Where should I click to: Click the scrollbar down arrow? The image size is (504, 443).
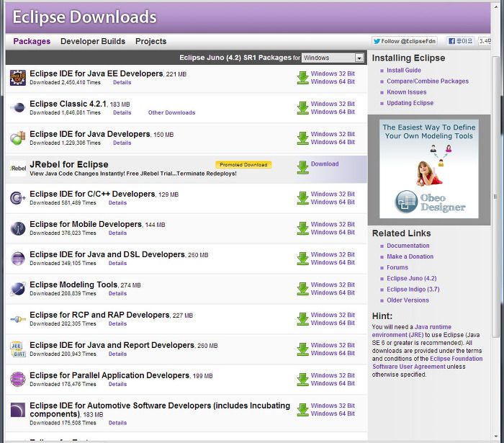point(495,437)
